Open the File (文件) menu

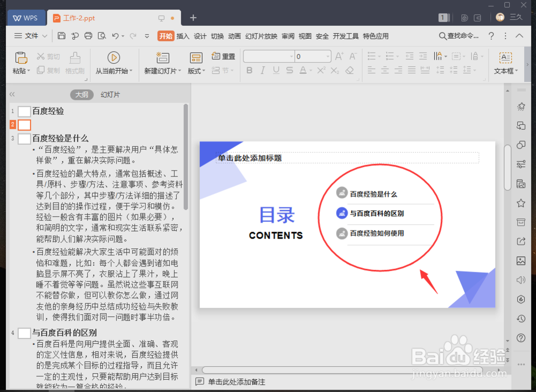31,36
